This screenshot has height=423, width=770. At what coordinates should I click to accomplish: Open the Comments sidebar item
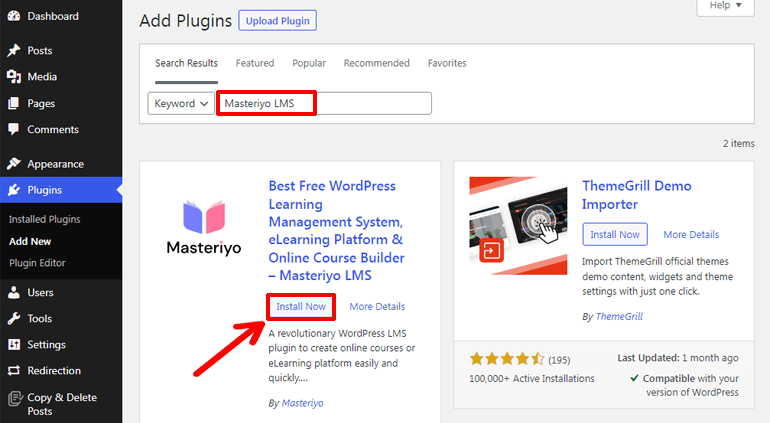53,130
